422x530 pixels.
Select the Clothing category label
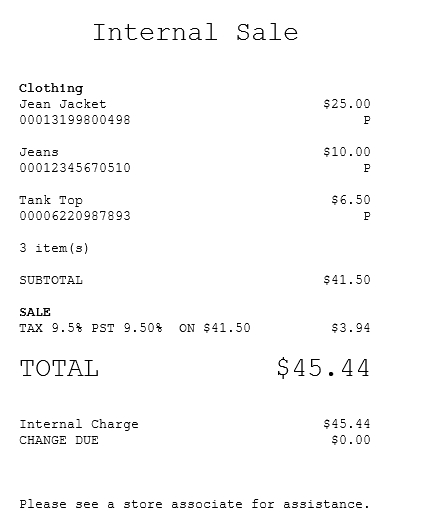51,89
